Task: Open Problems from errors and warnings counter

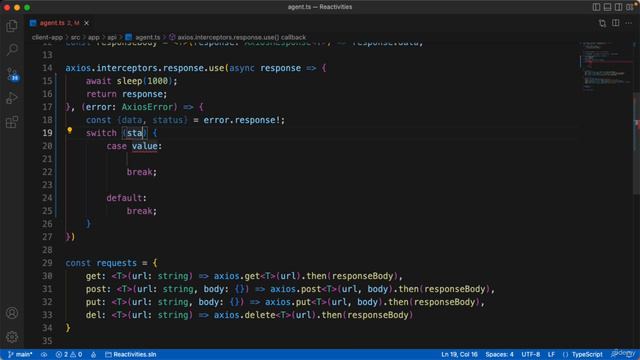Action: click(69, 354)
